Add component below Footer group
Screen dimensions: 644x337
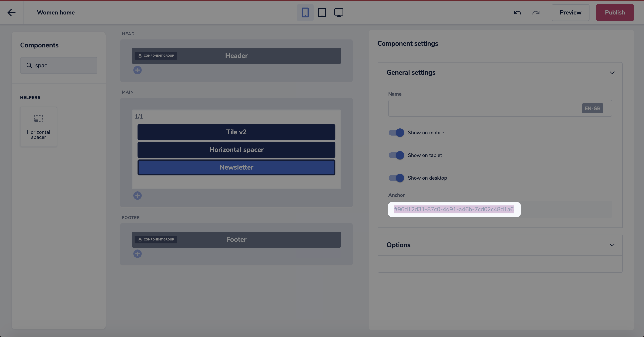(137, 254)
